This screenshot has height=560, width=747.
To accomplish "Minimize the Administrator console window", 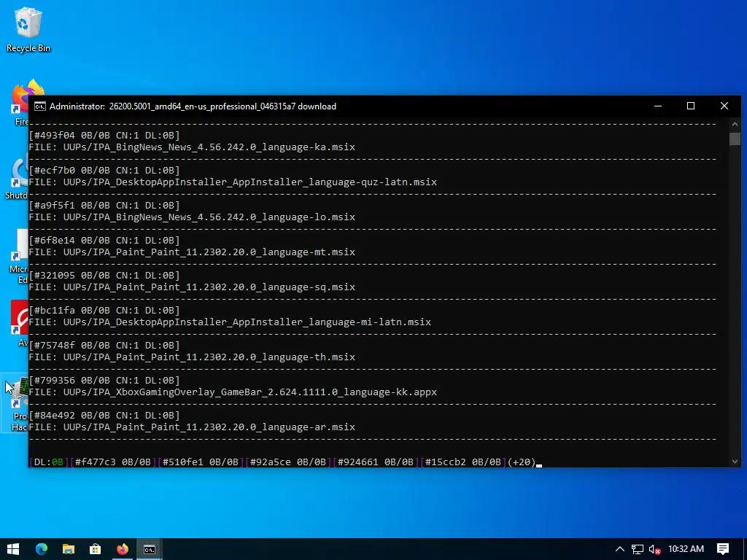I will tap(658, 106).
